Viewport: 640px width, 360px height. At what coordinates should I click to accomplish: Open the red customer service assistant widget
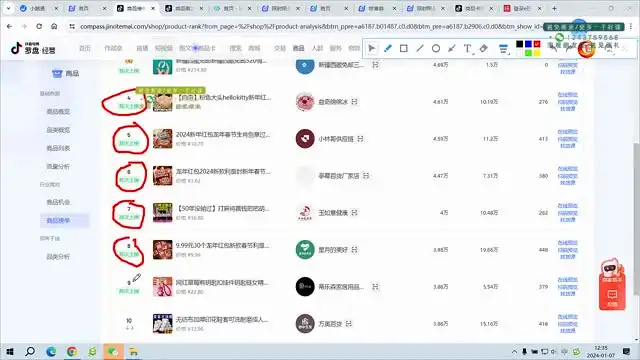(x=612, y=284)
